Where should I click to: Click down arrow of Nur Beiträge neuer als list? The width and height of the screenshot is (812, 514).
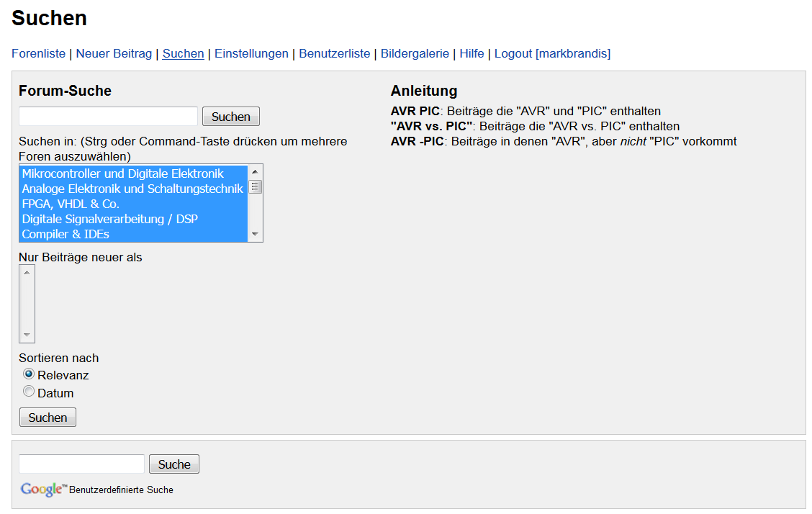coord(27,335)
